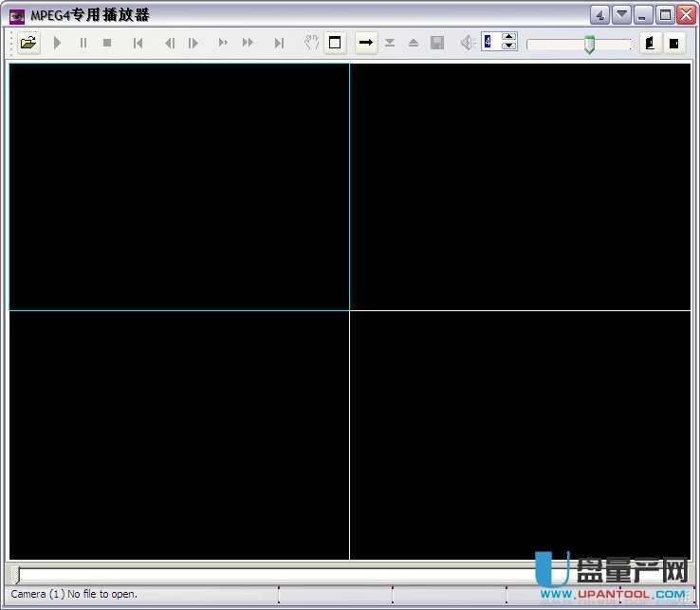Open the title bar dropdown triangle
Screen dimensions: 700x610
point(621,15)
